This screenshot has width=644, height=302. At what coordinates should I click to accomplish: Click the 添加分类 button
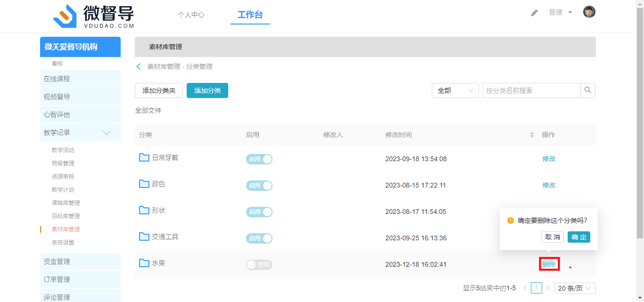tap(207, 90)
